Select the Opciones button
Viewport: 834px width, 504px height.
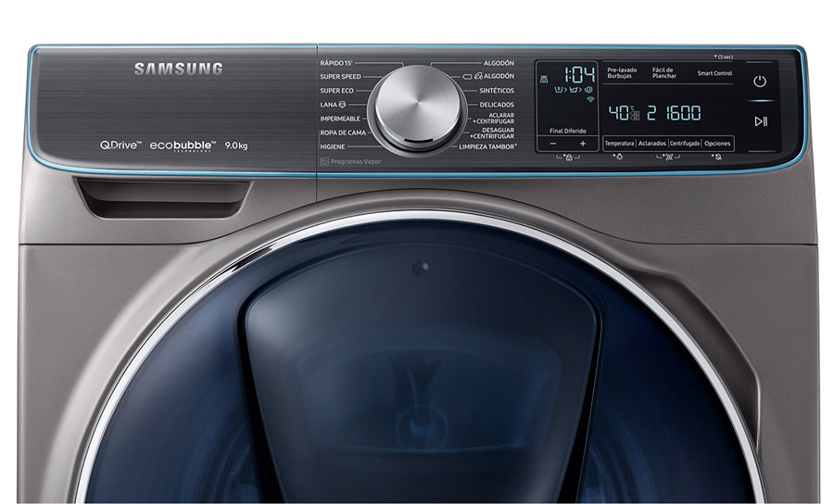coord(717,143)
